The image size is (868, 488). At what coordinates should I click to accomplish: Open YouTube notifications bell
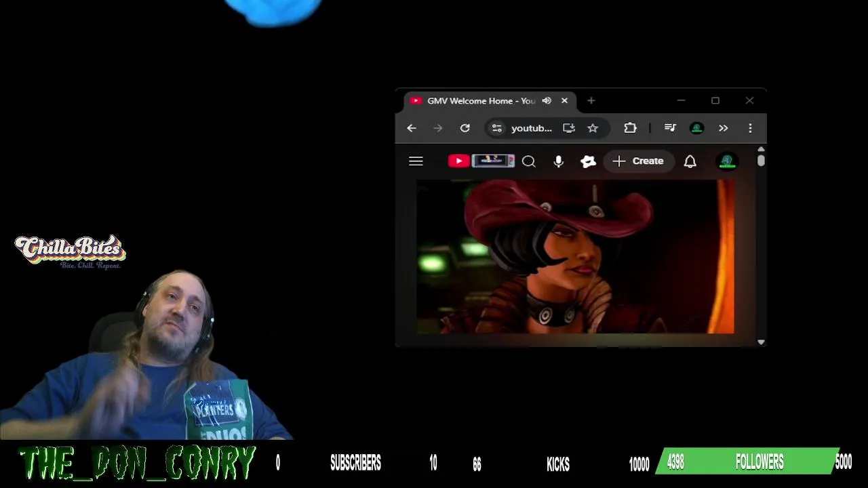click(690, 161)
